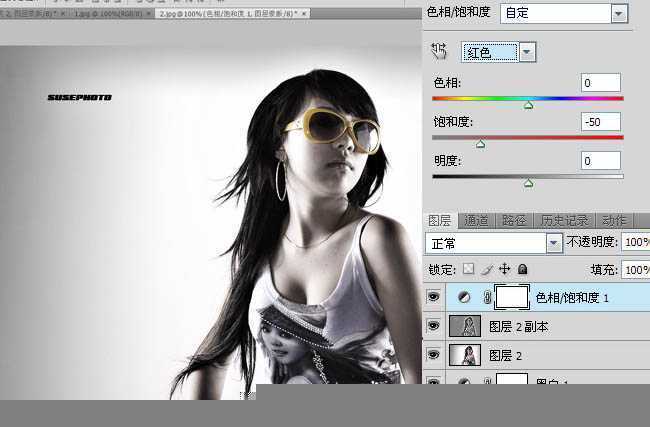Image resolution: width=650 pixels, height=427 pixels.
Task: Close the 2.jpg document tab
Action: (x=304, y=14)
